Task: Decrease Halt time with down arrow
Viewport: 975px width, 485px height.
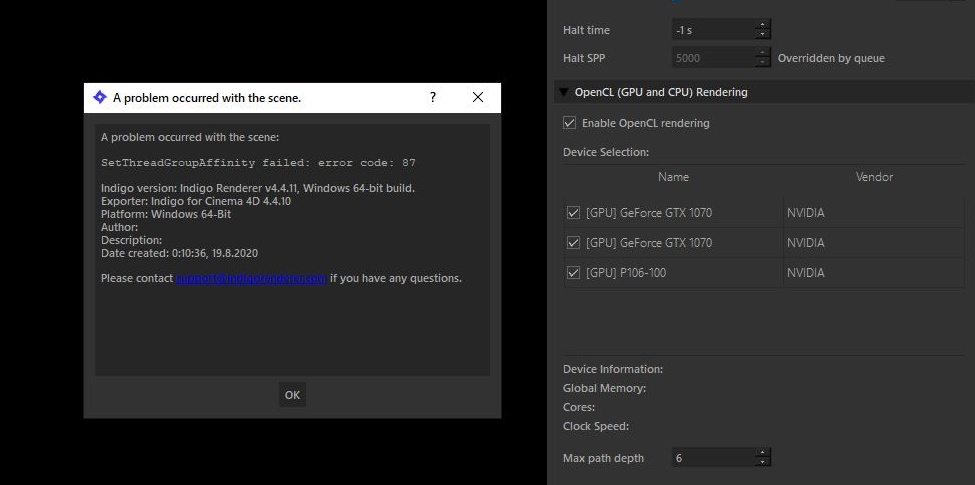Action: [763, 35]
